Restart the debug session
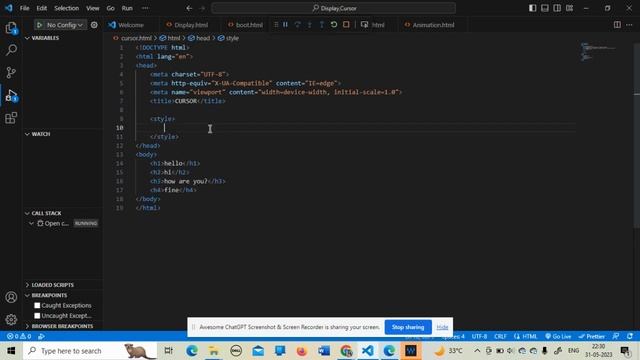 (x=334, y=24)
